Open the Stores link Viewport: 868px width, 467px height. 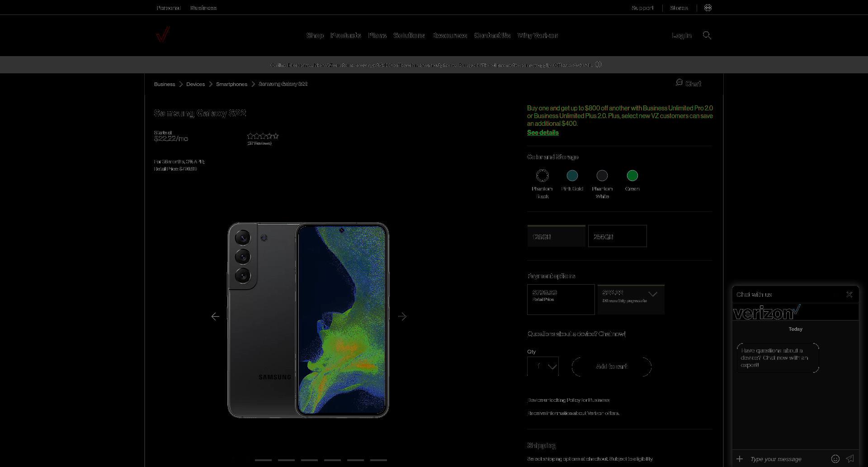[679, 8]
